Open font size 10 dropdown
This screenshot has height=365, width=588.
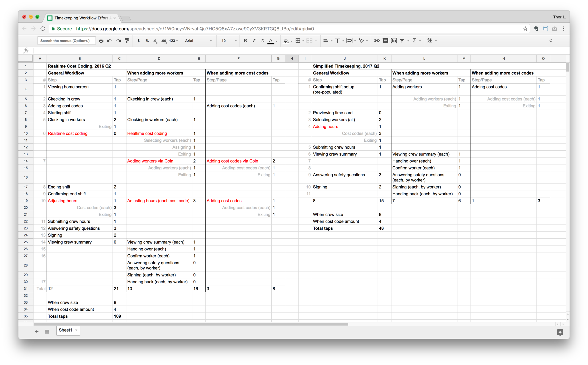(229, 41)
